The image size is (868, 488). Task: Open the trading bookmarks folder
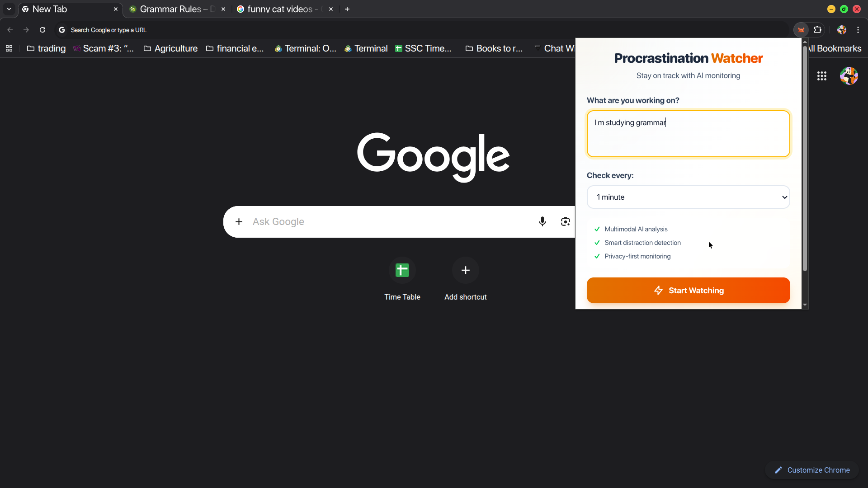coord(46,48)
